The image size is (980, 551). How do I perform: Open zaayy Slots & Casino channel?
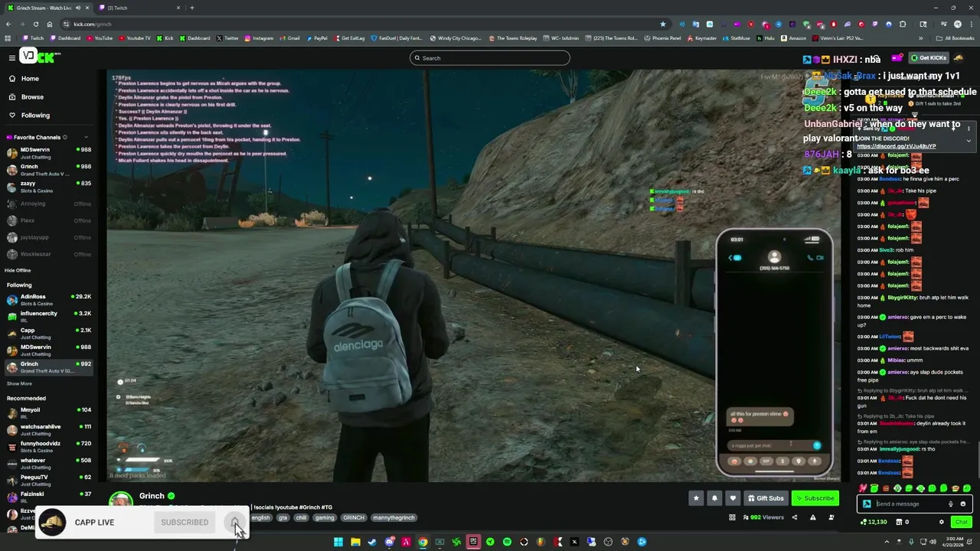[x=47, y=187]
